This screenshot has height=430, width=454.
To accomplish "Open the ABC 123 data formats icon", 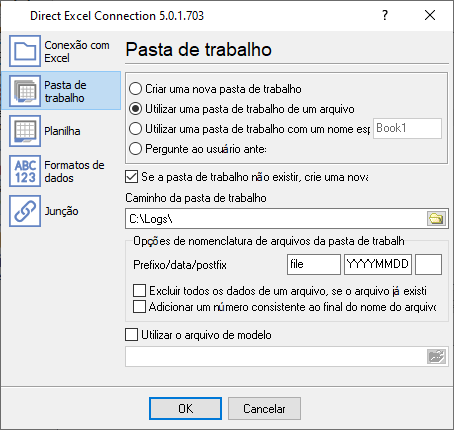I will coord(25,171).
